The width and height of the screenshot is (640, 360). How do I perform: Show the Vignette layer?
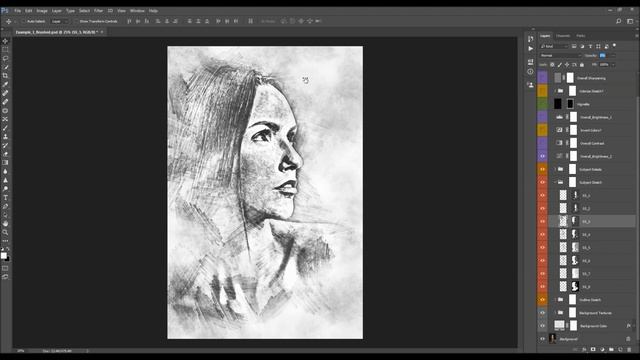[x=542, y=104]
